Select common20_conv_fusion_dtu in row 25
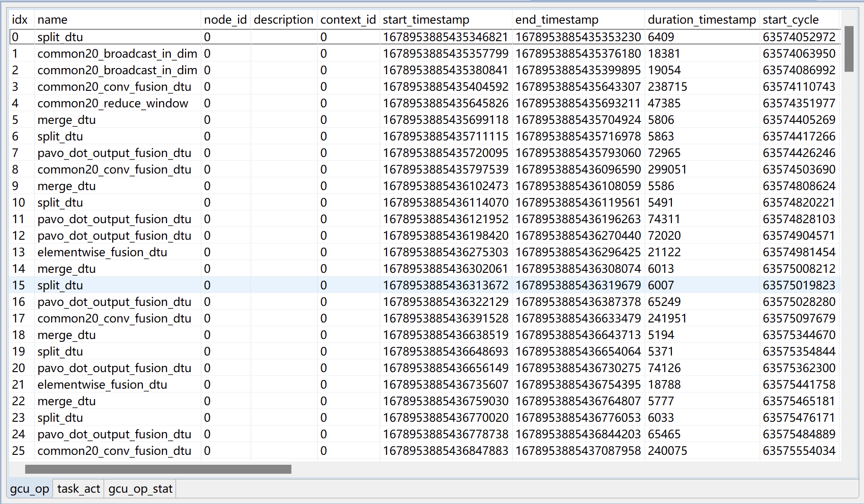The width and height of the screenshot is (864, 504). tap(114, 451)
